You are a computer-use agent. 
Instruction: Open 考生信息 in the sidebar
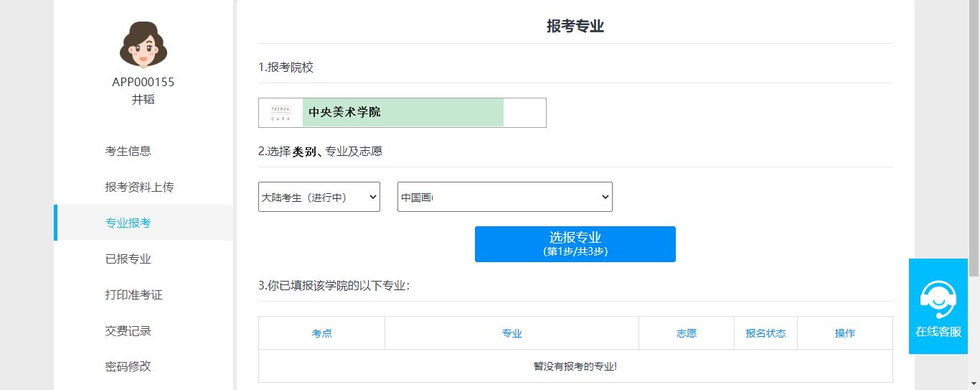pos(128,151)
